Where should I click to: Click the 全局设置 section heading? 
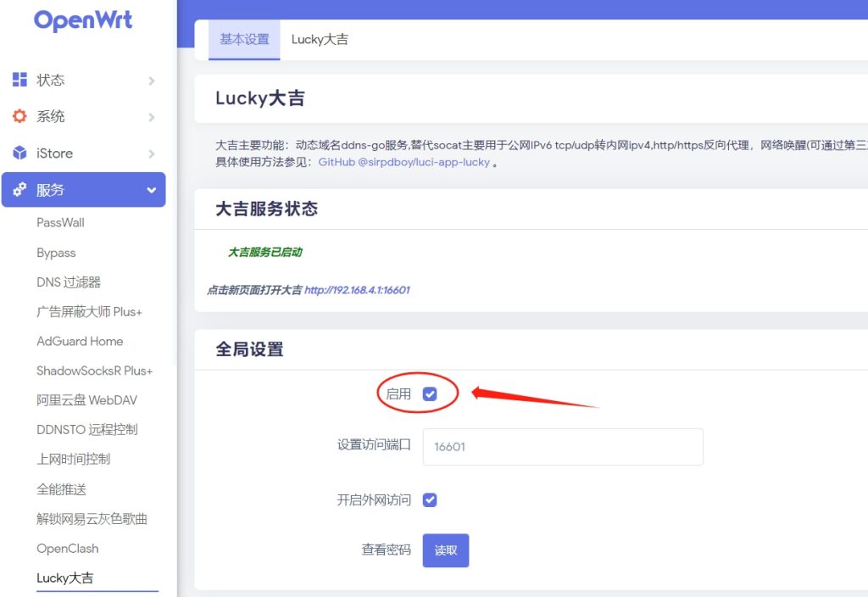pos(250,349)
